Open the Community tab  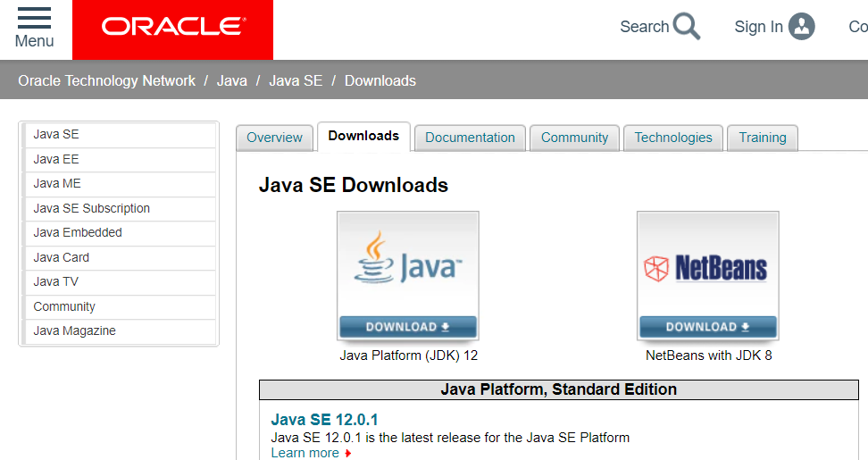click(574, 138)
